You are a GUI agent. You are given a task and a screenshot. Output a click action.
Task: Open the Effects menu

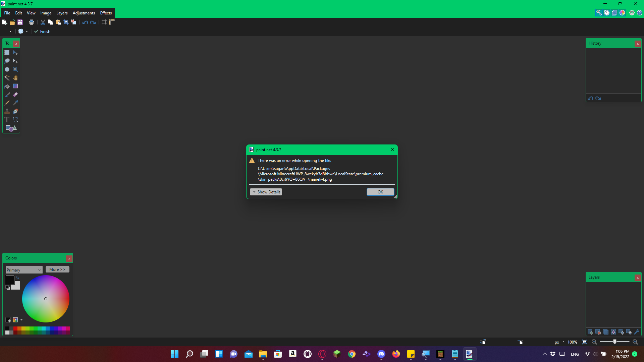(106, 13)
